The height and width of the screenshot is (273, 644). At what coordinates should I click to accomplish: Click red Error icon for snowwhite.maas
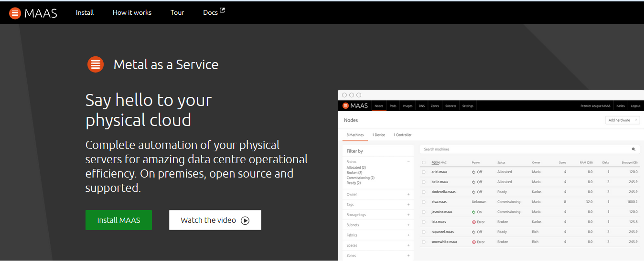tap(473, 242)
